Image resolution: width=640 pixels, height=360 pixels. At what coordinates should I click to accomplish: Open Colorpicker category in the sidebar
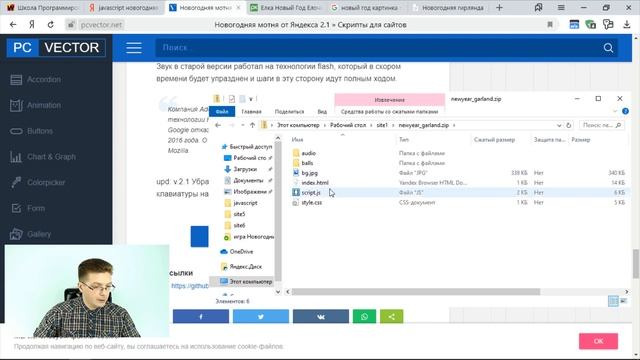click(x=46, y=182)
